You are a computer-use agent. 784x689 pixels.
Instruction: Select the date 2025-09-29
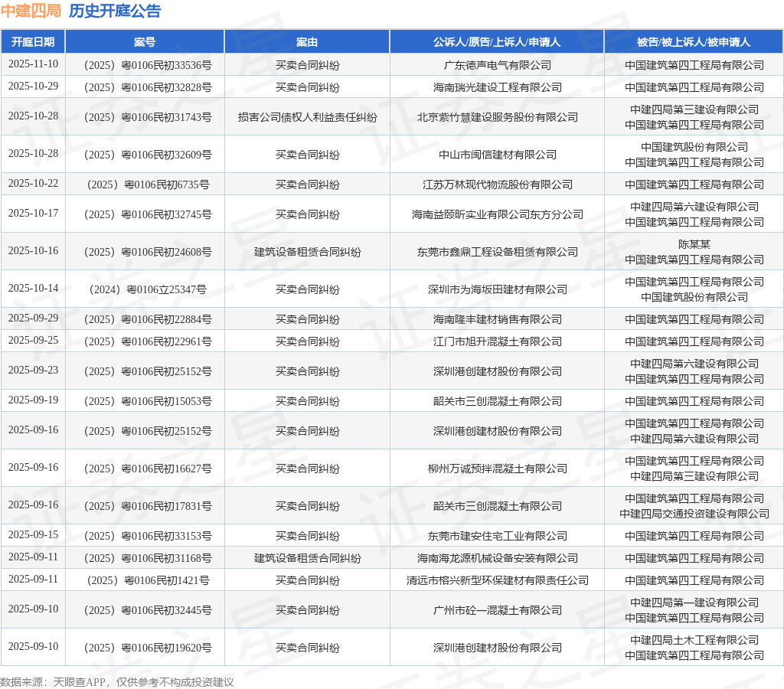(x=33, y=318)
